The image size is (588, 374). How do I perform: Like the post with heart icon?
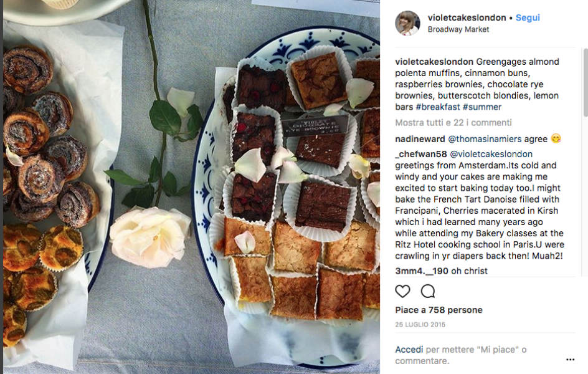[402, 291]
